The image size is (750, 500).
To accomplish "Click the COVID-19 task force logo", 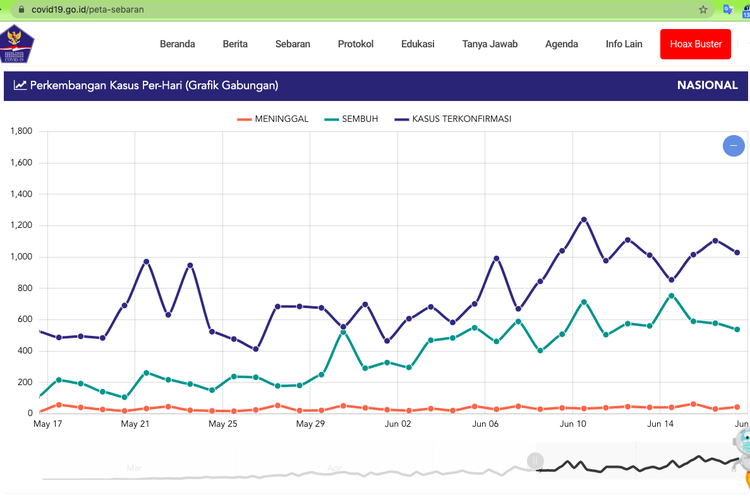I will [x=16, y=44].
